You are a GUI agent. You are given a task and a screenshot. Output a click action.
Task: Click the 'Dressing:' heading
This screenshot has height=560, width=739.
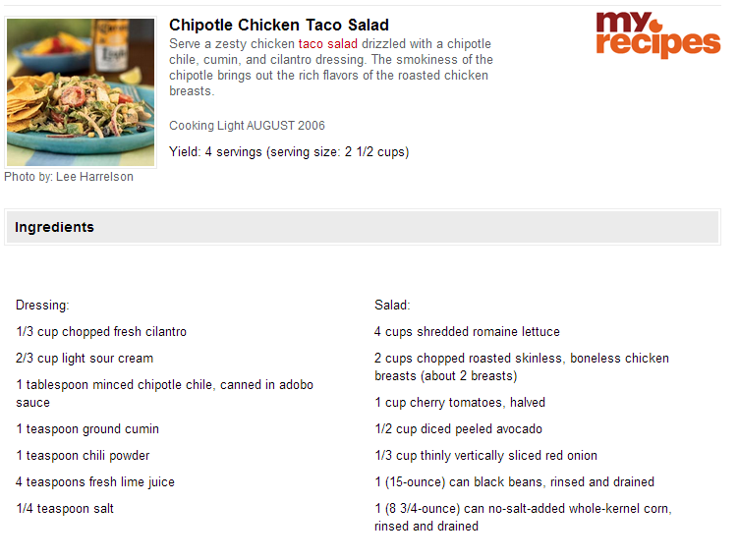click(42, 306)
